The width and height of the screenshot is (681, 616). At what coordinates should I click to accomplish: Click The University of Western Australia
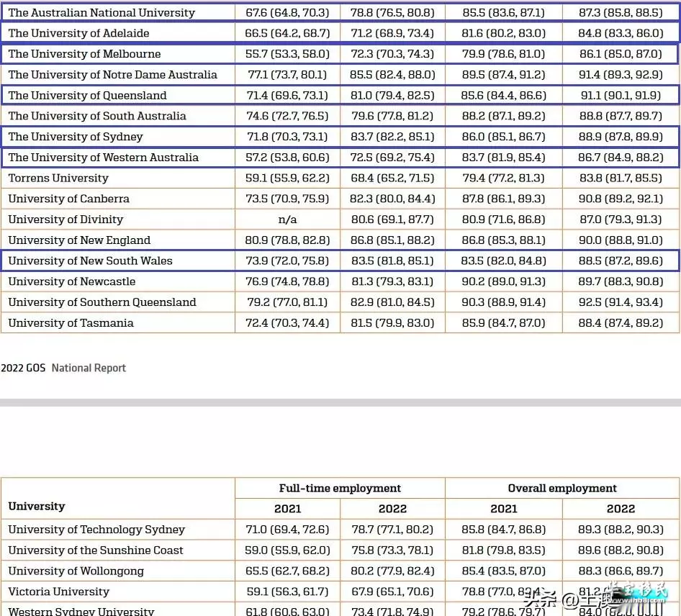click(104, 157)
